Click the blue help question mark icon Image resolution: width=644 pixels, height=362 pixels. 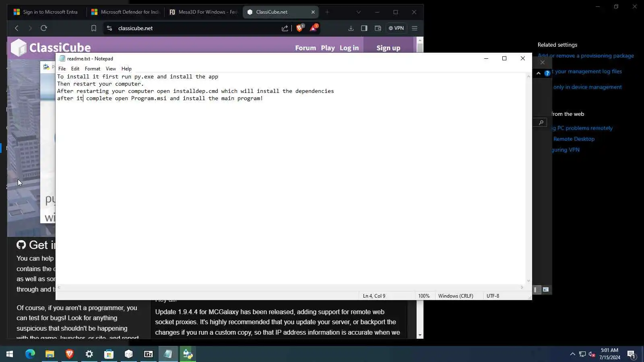coord(547,73)
